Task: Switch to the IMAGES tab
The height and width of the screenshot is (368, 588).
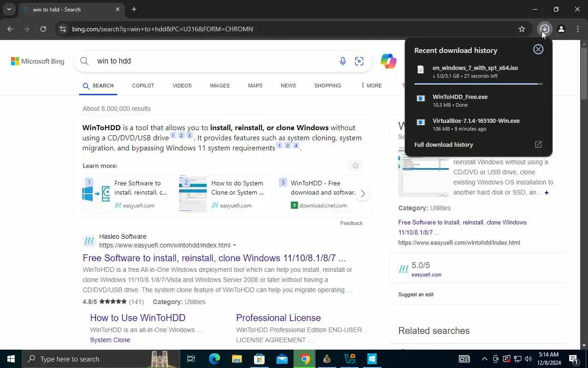Action: (x=220, y=86)
